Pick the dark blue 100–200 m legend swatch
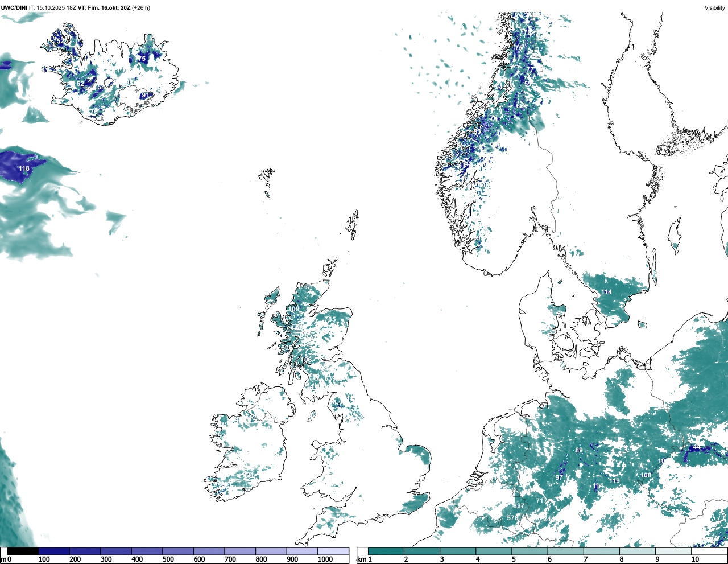 point(54,551)
